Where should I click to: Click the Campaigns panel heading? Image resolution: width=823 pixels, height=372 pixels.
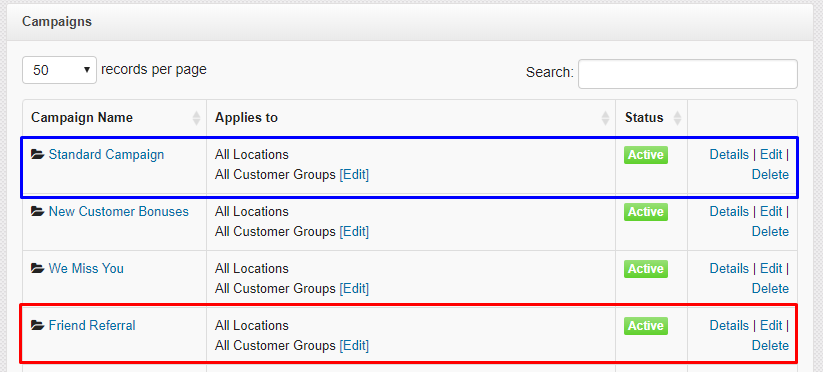[x=57, y=22]
